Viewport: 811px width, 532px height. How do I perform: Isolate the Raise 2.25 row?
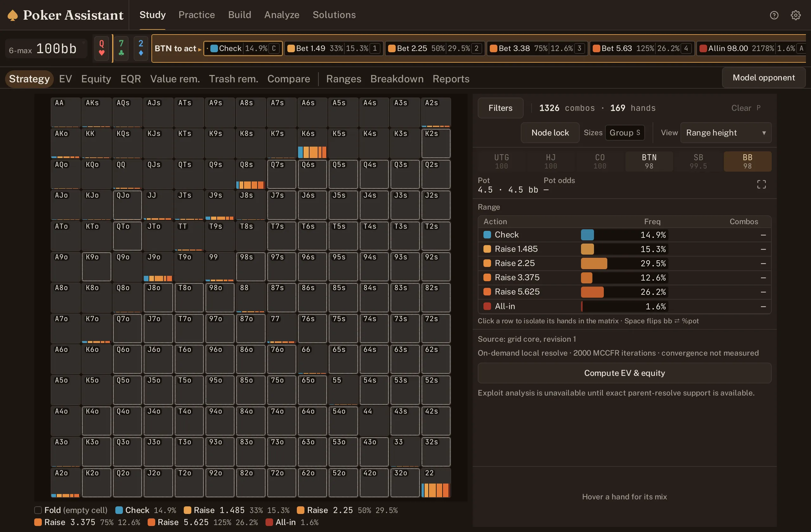point(624,263)
